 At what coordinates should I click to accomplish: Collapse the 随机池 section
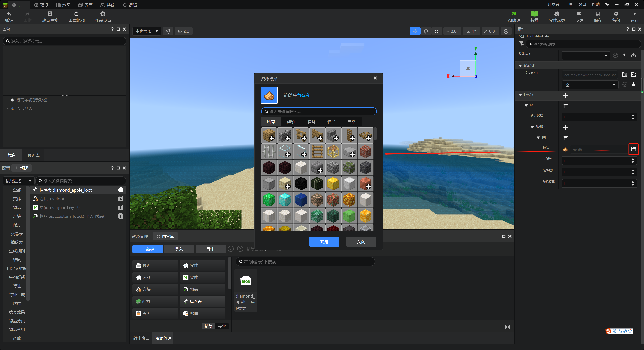click(532, 127)
